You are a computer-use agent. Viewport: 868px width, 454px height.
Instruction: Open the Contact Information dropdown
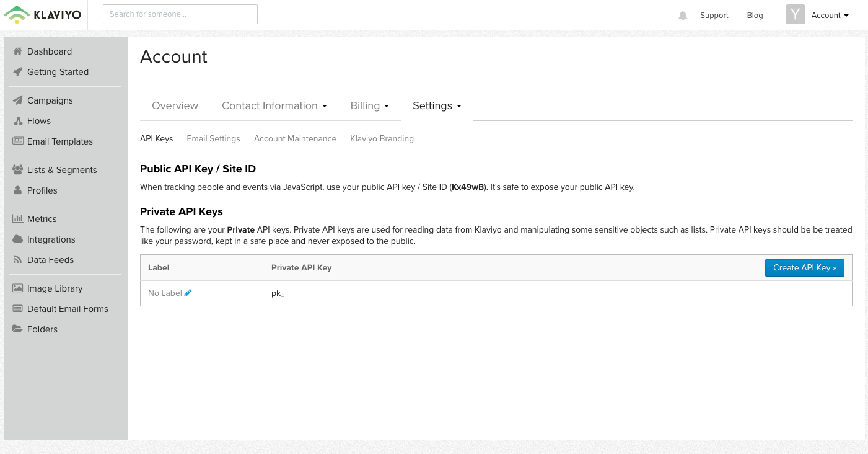274,105
